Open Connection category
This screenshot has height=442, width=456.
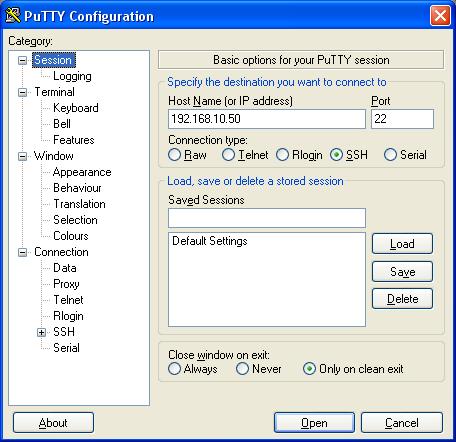point(61,252)
